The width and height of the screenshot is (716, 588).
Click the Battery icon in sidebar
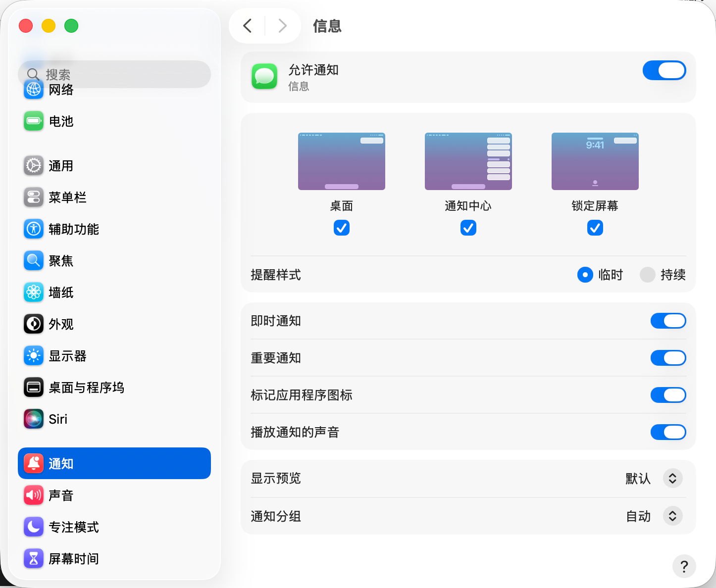coord(34,121)
